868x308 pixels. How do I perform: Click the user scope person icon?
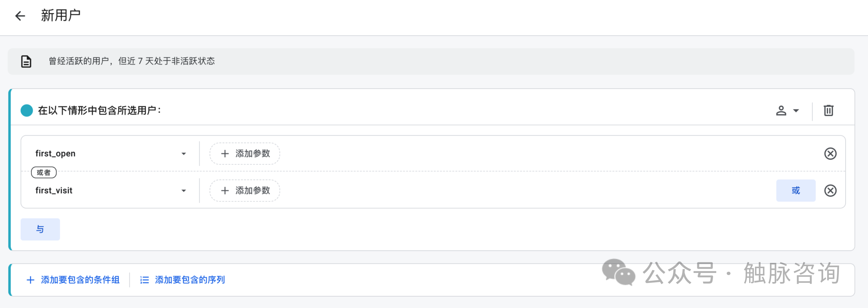click(x=781, y=110)
